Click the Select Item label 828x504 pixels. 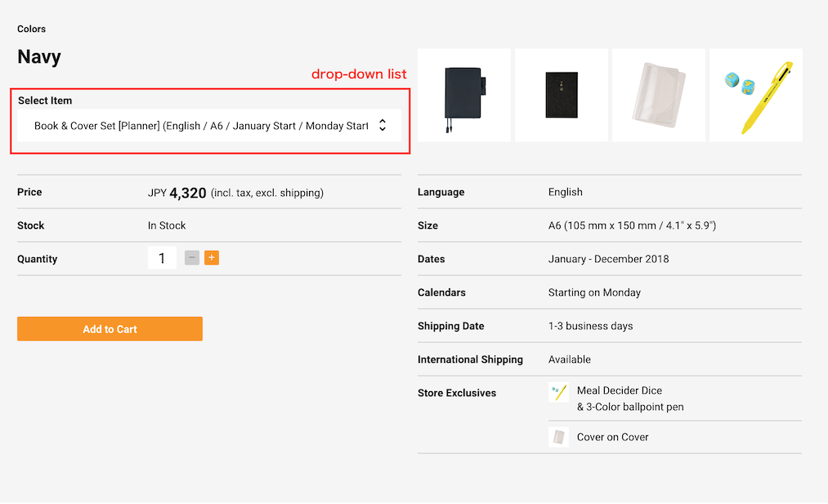(45, 100)
